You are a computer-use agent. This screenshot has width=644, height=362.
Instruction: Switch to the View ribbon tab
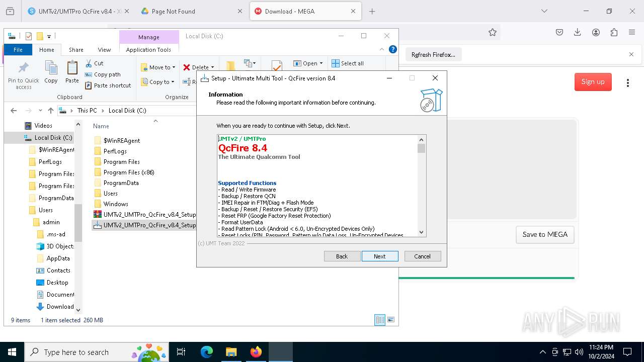tap(104, 50)
